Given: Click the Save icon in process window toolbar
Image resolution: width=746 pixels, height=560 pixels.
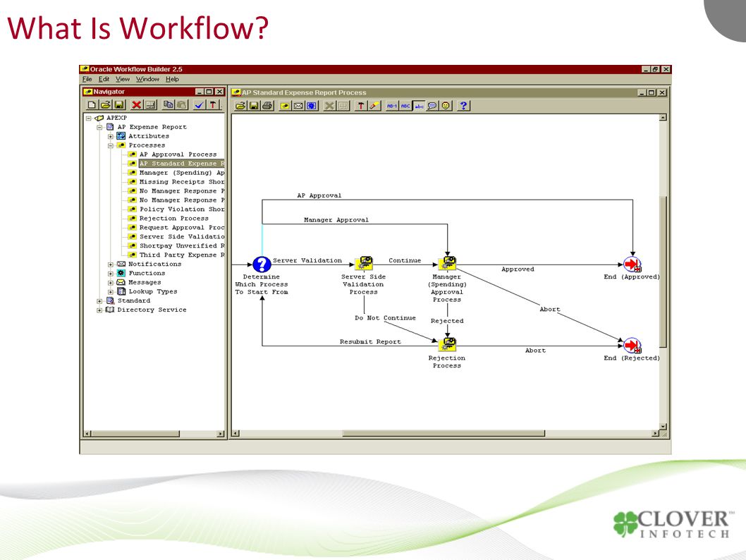Looking at the screenshot, I should click(x=254, y=106).
